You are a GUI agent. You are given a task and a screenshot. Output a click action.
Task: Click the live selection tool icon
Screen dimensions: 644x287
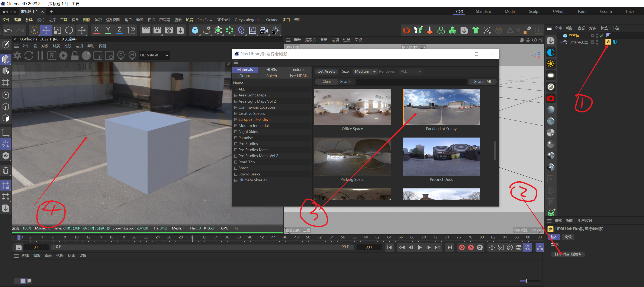coord(34,30)
